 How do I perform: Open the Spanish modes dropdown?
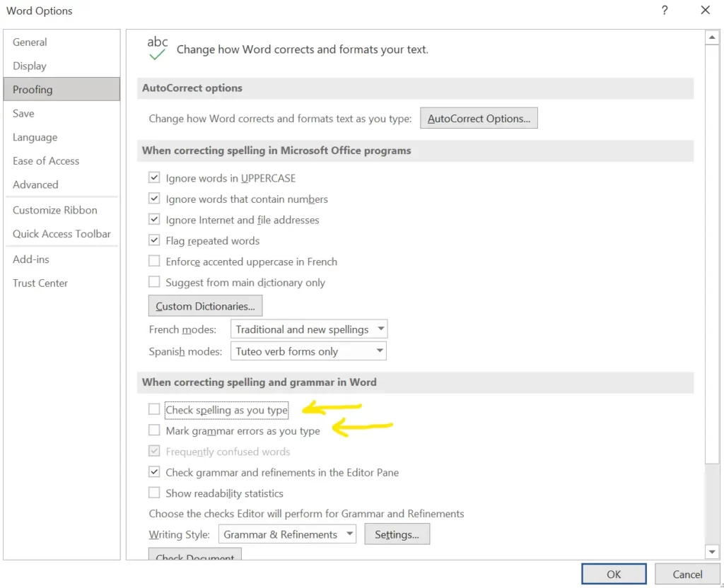(x=379, y=351)
